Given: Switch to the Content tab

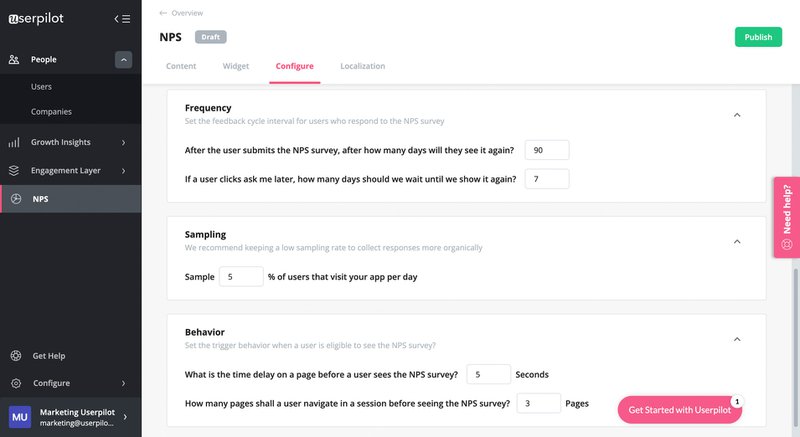Looking at the screenshot, I should [x=181, y=66].
